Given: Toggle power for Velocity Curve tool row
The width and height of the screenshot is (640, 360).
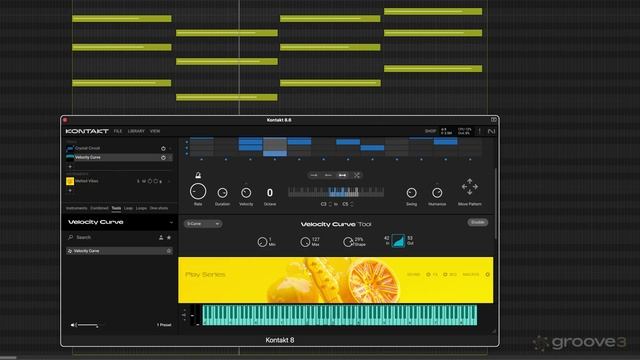Looking at the screenshot, I should click(163, 157).
